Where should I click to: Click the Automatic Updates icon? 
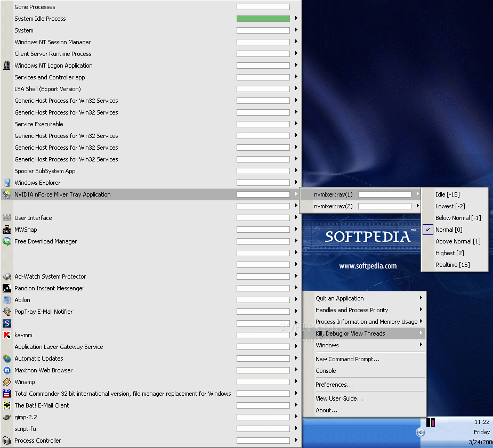[6, 359]
